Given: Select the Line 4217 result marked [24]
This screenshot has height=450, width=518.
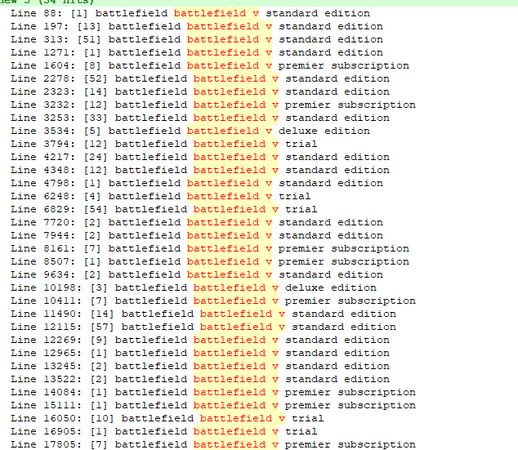Looking at the screenshot, I should tap(200, 157).
